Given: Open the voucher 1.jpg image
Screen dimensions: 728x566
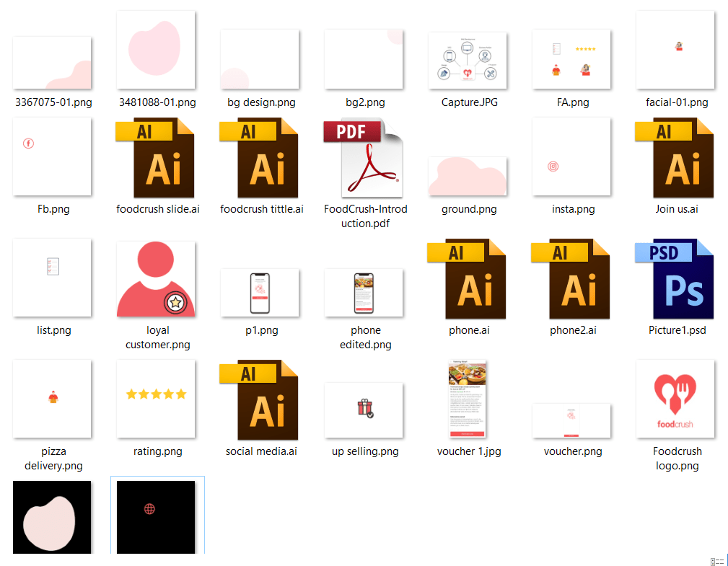Looking at the screenshot, I should pos(467,399).
